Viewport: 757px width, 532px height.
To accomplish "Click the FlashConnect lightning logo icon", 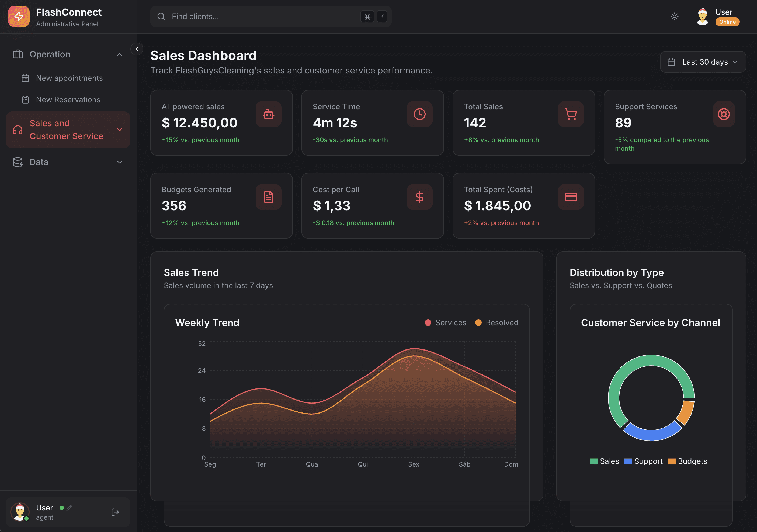I will point(19,16).
